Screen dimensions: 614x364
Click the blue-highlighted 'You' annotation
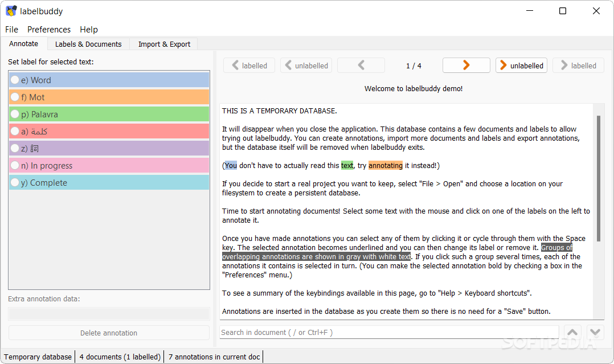click(x=231, y=165)
